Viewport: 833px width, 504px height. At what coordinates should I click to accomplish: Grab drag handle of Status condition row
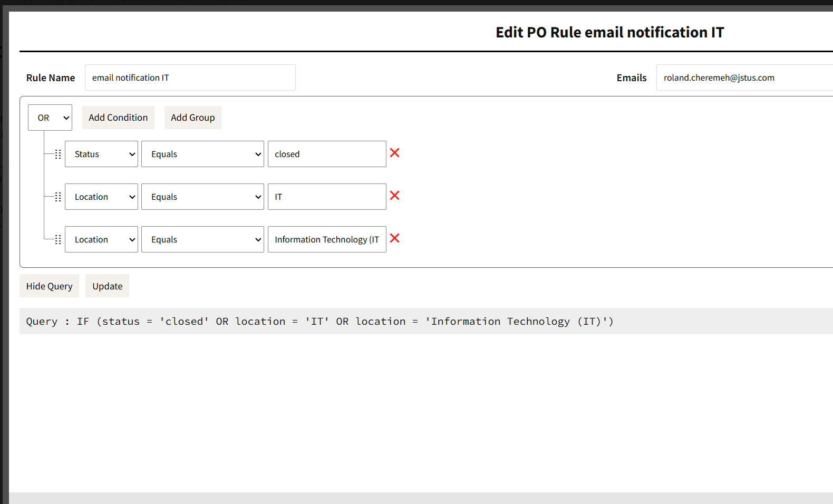pyautogui.click(x=58, y=154)
